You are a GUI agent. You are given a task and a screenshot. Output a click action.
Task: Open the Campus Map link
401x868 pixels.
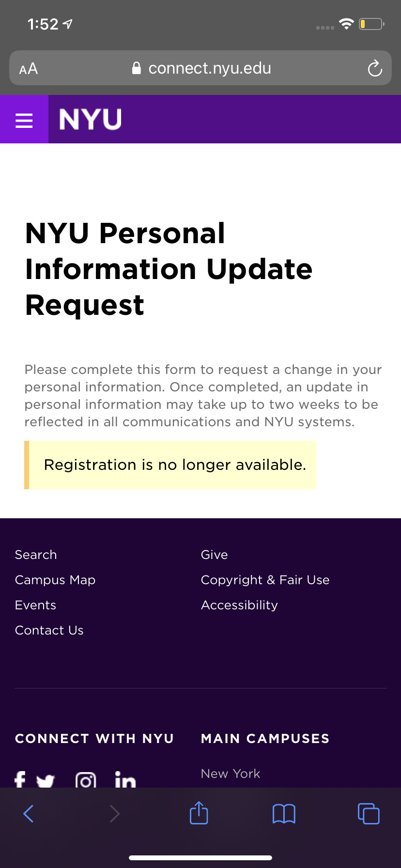55,580
